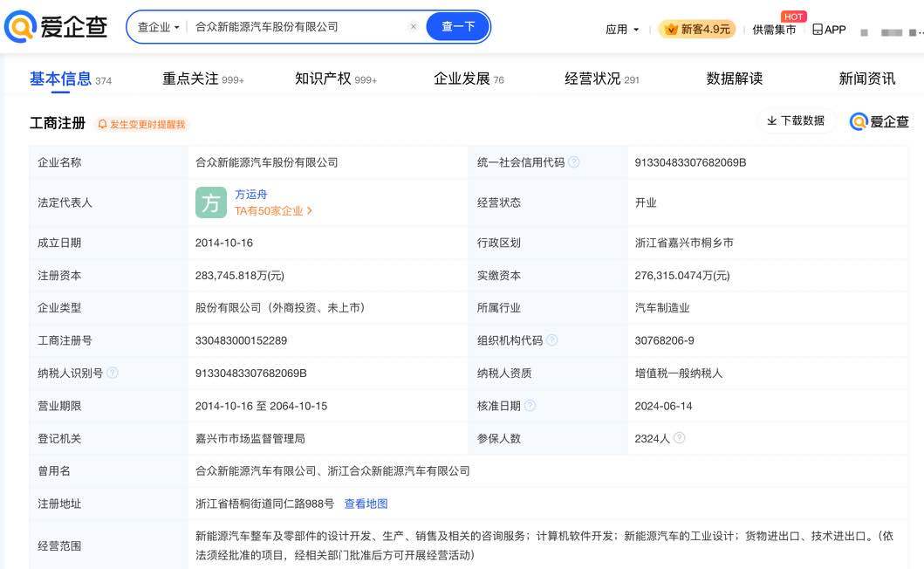The height and width of the screenshot is (569, 924).
Task: Click the 新客4.9元 promotion badge
Action: (x=697, y=30)
